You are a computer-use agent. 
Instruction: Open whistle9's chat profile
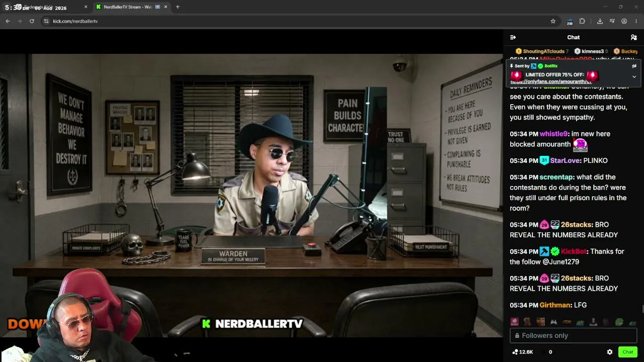tap(553, 134)
